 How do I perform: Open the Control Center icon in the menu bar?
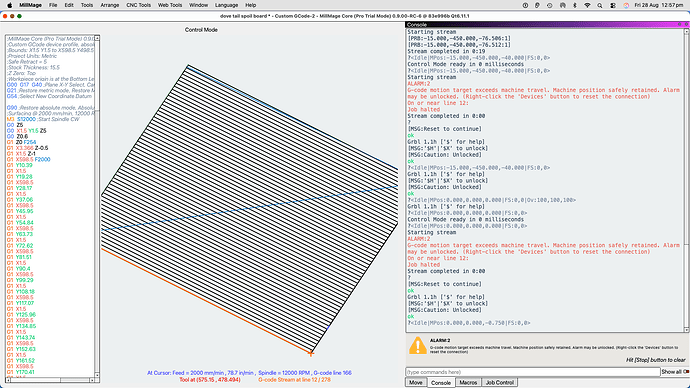[x=613, y=5]
